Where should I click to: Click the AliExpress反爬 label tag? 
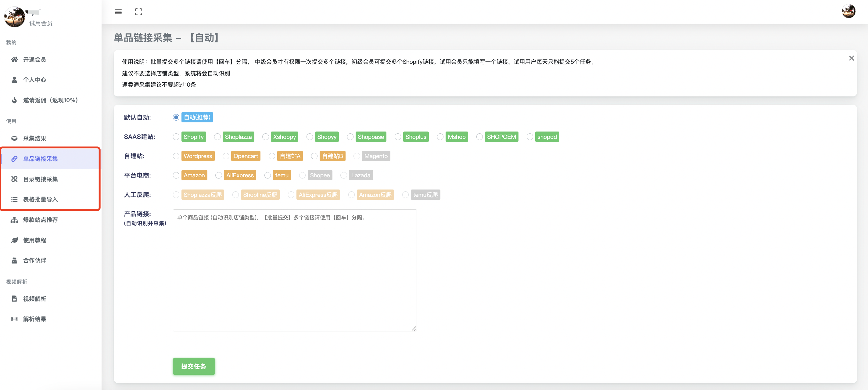(318, 195)
